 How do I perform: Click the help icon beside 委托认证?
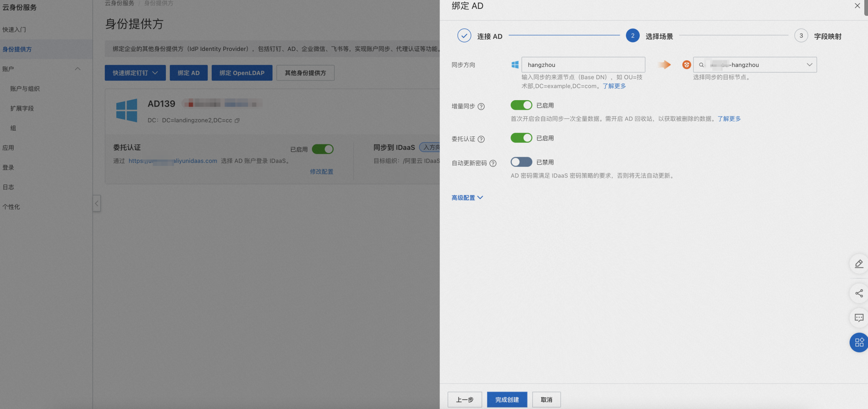tap(481, 139)
